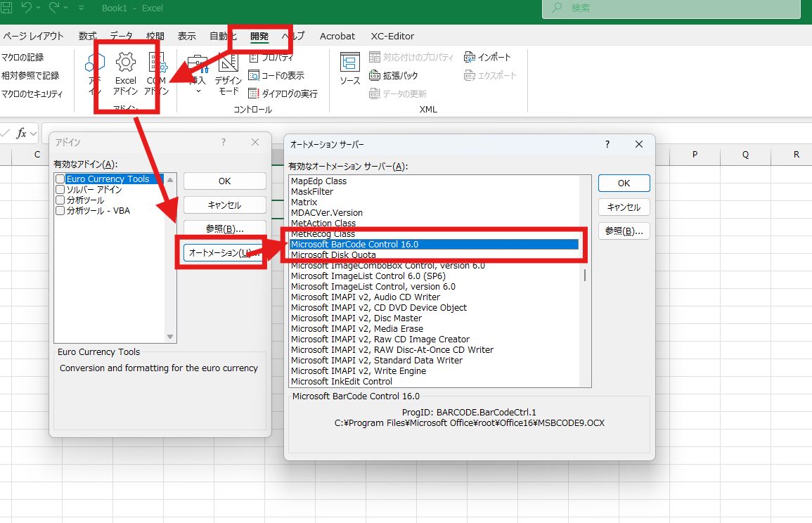Save the workbook from title bar
Image resolution: width=812 pixels, height=523 pixels.
(6, 8)
